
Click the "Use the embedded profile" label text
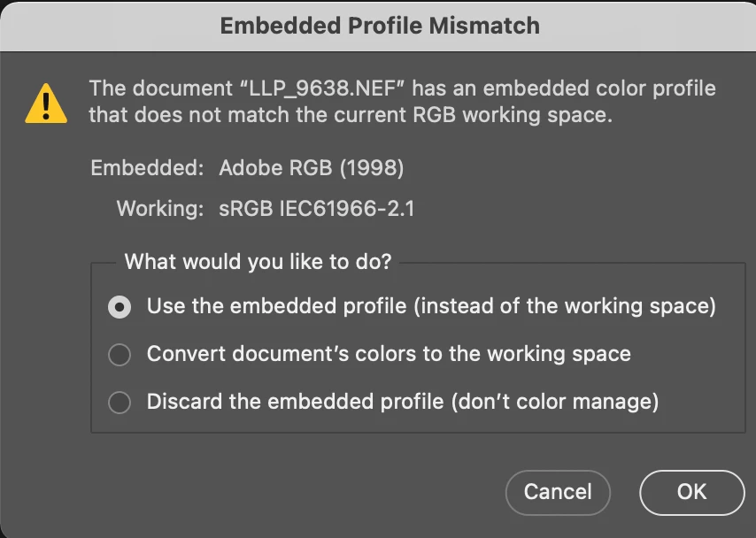click(x=277, y=306)
